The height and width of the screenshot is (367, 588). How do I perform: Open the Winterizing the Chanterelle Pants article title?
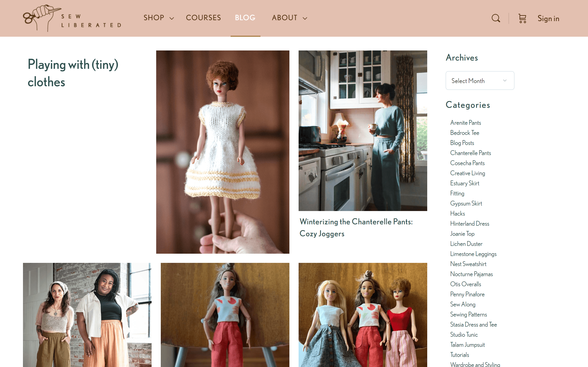[x=356, y=228]
